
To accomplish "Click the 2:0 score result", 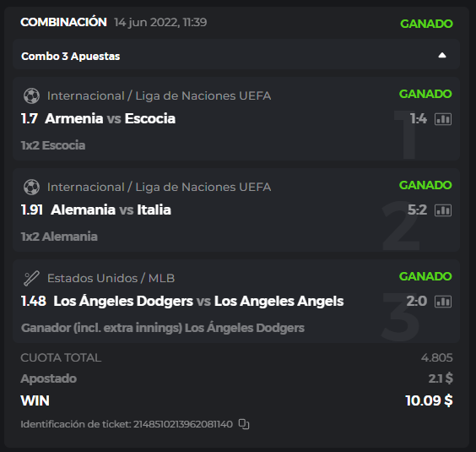I will click(x=417, y=301).
